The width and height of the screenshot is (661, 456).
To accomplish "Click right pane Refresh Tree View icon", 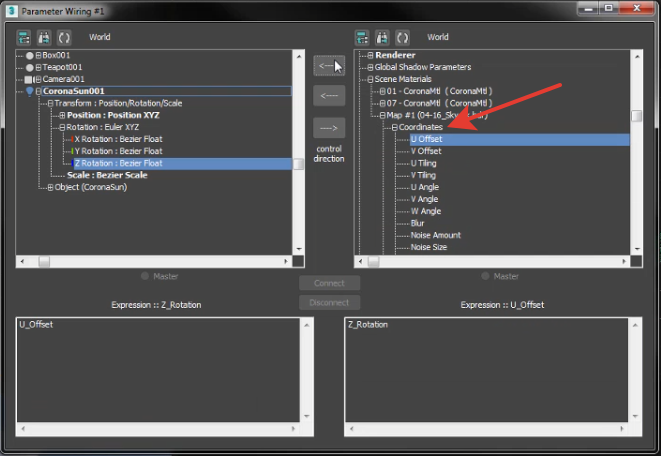I will [x=403, y=38].
